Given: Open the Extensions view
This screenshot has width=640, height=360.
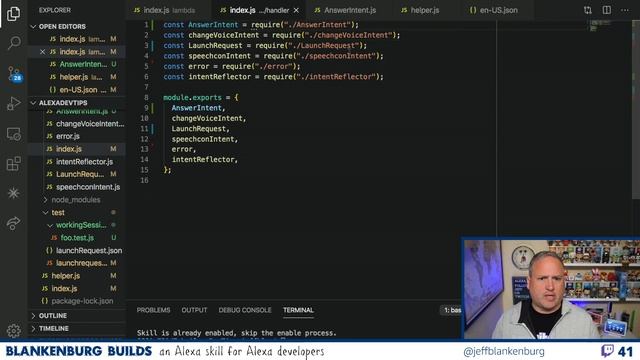Looking at the screenshot, I should (13, 164).
